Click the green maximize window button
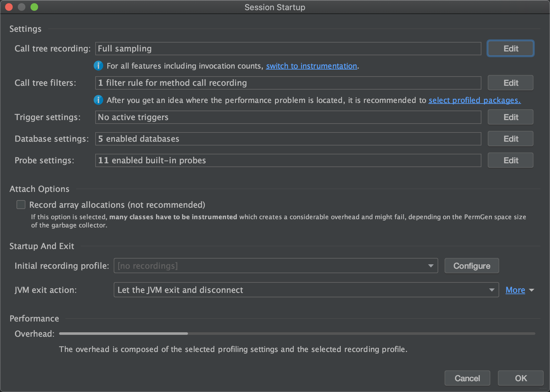 coord(34,7)
